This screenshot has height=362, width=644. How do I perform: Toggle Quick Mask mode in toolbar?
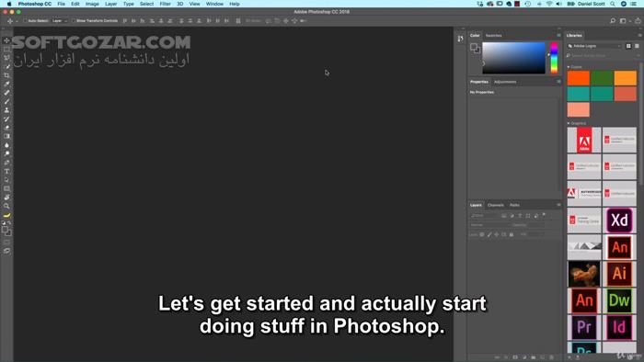pyautogui.click(x=6, y=243)
